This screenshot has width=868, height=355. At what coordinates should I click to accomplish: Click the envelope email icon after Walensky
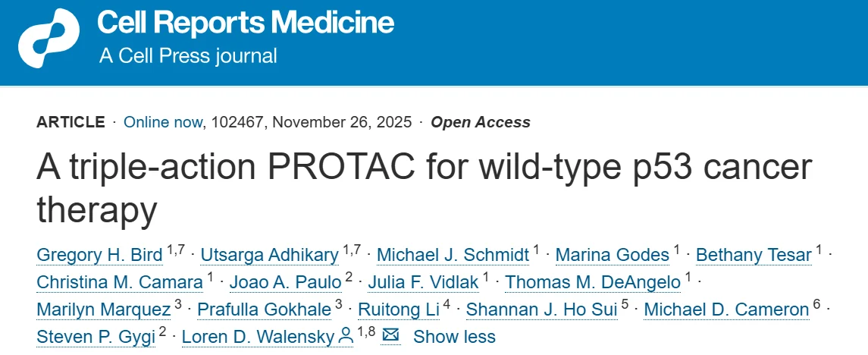[x=390, y=336]
